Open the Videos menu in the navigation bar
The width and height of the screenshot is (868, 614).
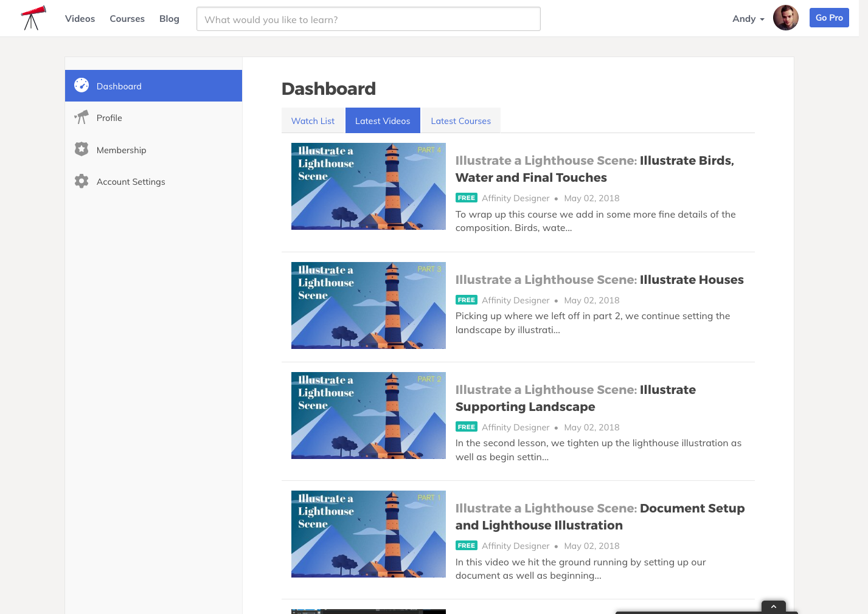[80, 18]
